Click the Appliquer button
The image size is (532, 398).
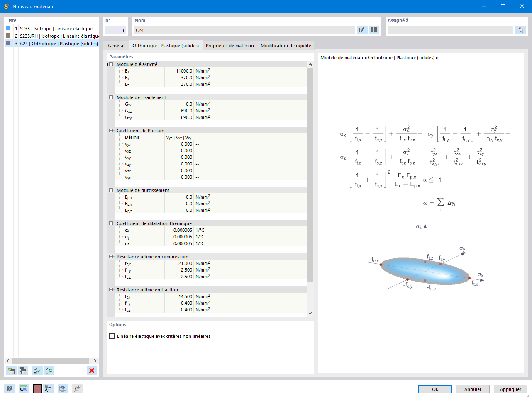[510, 389]
